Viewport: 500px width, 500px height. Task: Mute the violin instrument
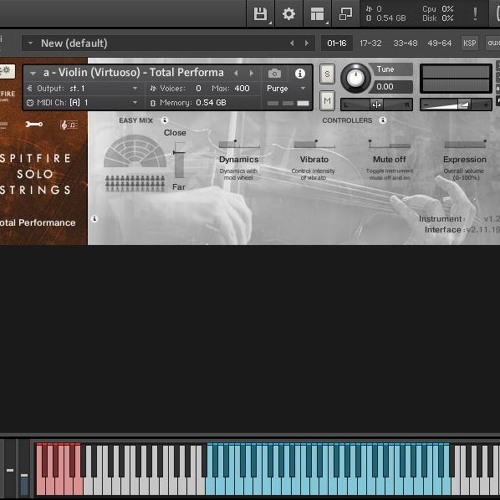coord(327,100)
